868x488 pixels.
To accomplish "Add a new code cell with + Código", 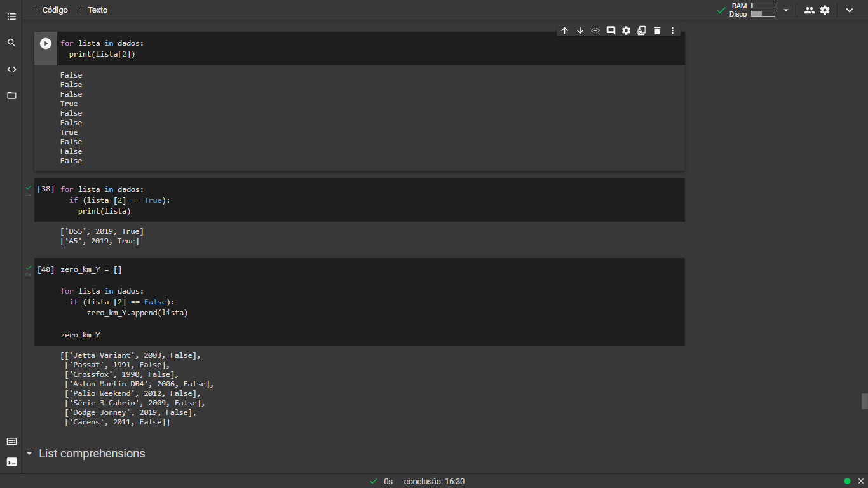I will click(50, 10).
